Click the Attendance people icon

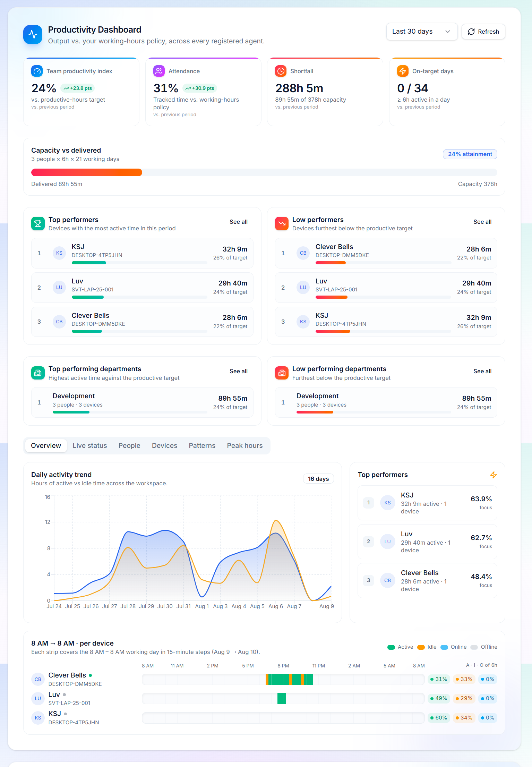click(159, 71)
